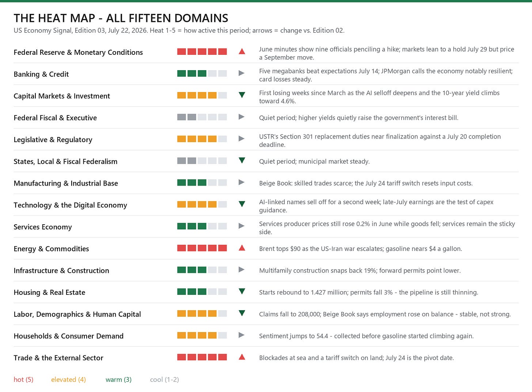The width and height of the screenshot is (532, 392).
Task: Click red up arrow for Trade & the External Sector
Action: [242, 357]
